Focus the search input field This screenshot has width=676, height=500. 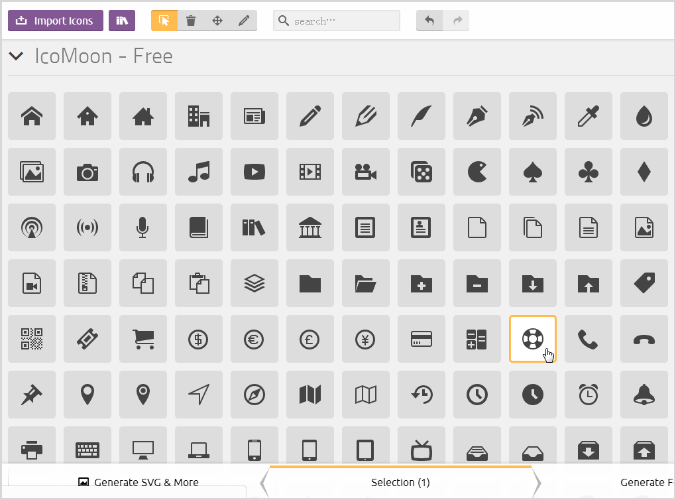click(336, 21)
